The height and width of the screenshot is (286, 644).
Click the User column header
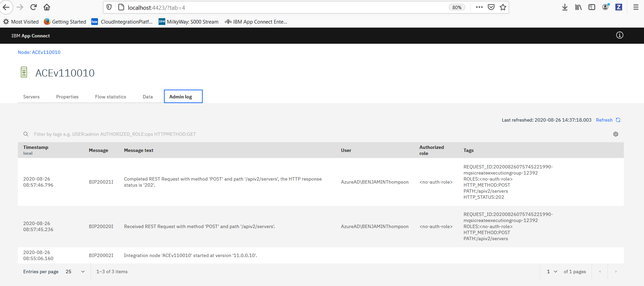tap(346, 150)
